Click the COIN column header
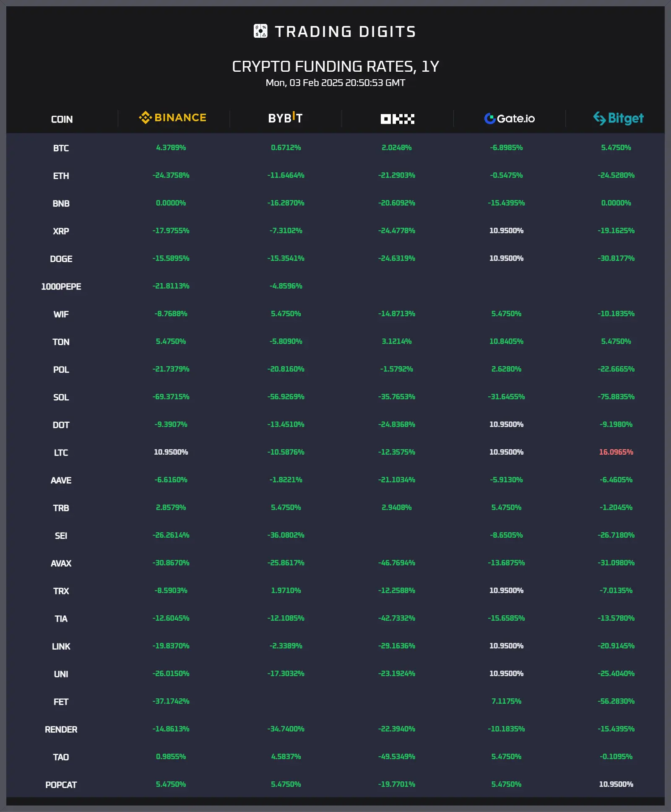This screenshot has height=812, width=671. pyautogui.click(x=62, y=120)
